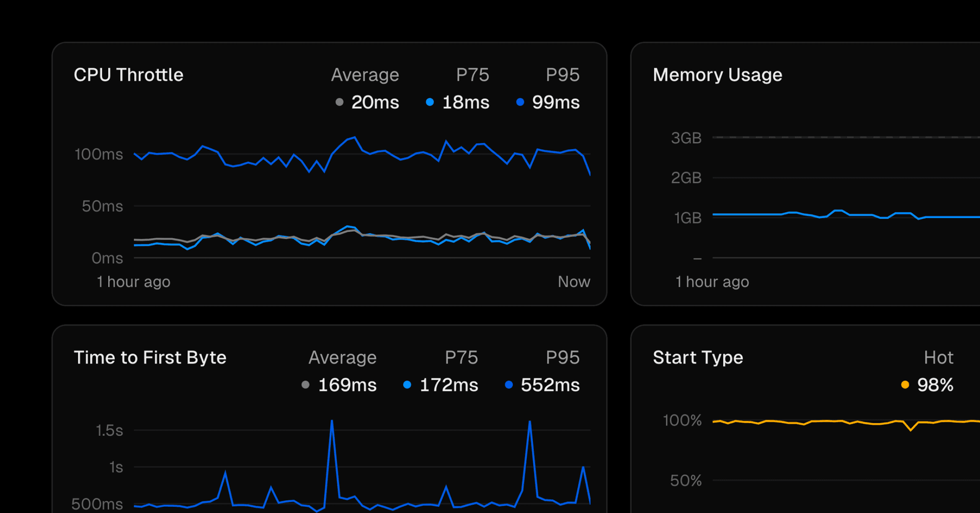Click the 3GB dashed limit line label

(x=686, y=138)
